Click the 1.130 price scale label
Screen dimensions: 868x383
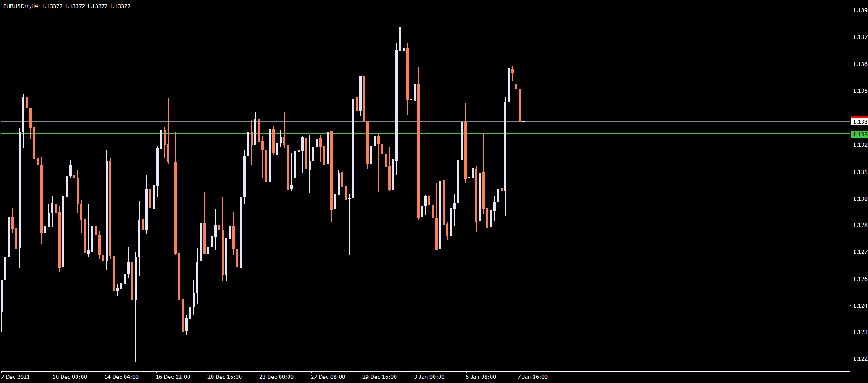pyautogui.click(x=860, y=199)
